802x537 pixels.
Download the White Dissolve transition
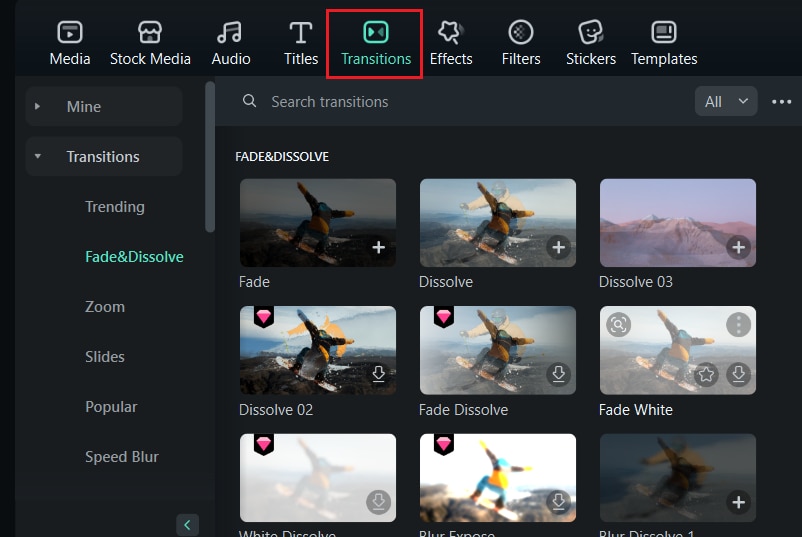click(x=378, y=502)
